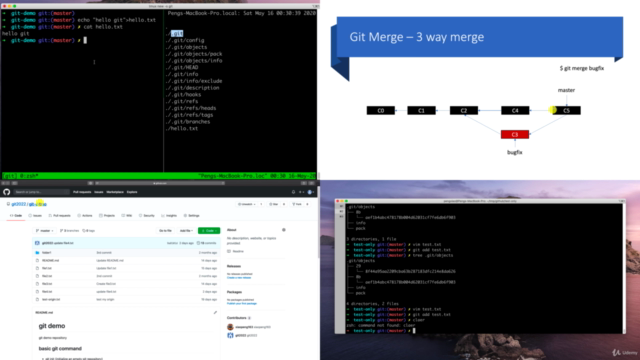The height and width of the screenshot is (360, 640).
Task: Open the Unwatch dropdown
Action: 247,204
